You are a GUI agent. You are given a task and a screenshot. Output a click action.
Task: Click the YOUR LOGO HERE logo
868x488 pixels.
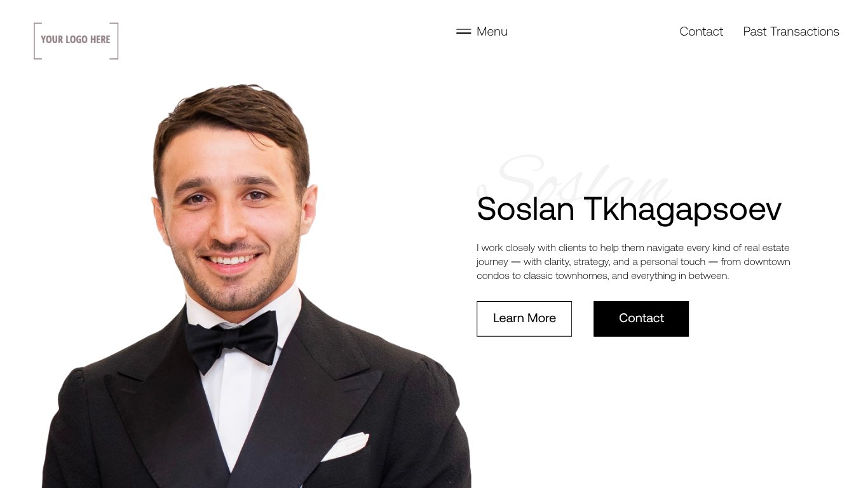[76, 41]
